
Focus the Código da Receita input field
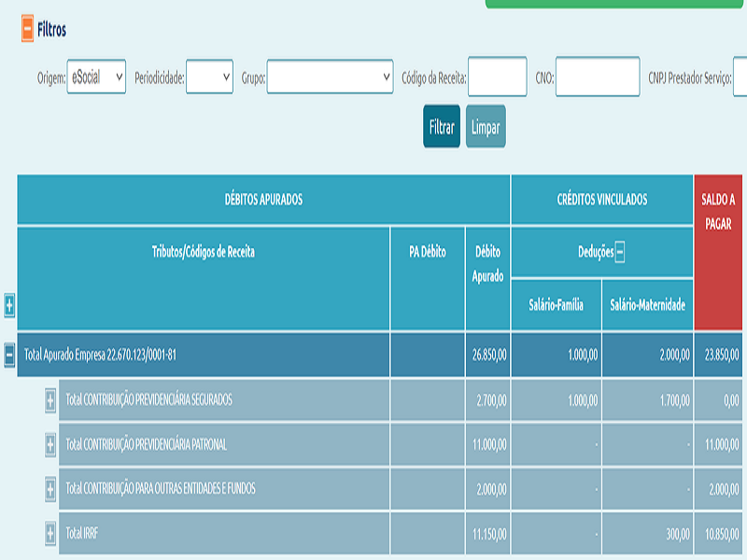[498, 77]
